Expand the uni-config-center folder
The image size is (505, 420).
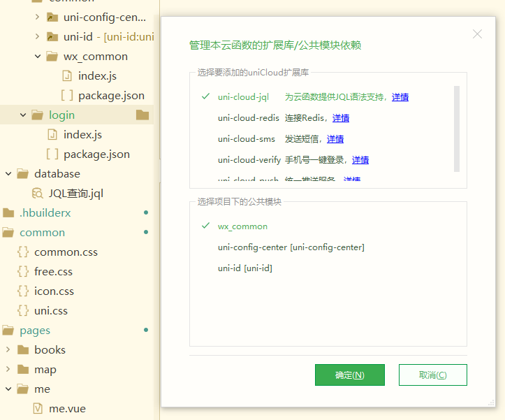point(37,17)
